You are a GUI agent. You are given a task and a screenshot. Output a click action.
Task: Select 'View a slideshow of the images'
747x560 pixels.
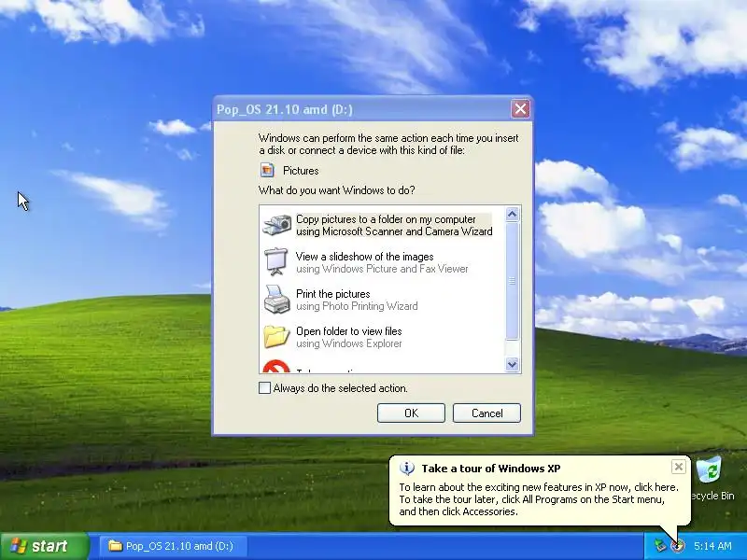tap(364, 257)
